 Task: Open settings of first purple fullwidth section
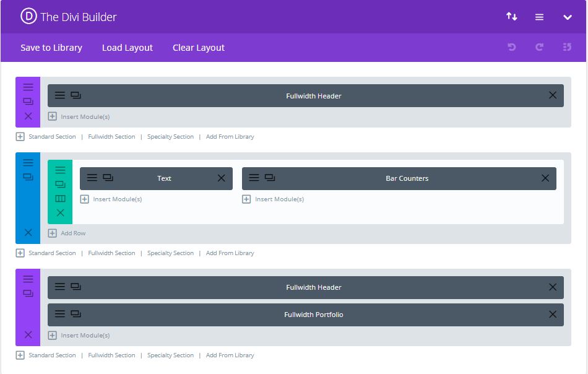pyautogui.click(x=28, y=87)
